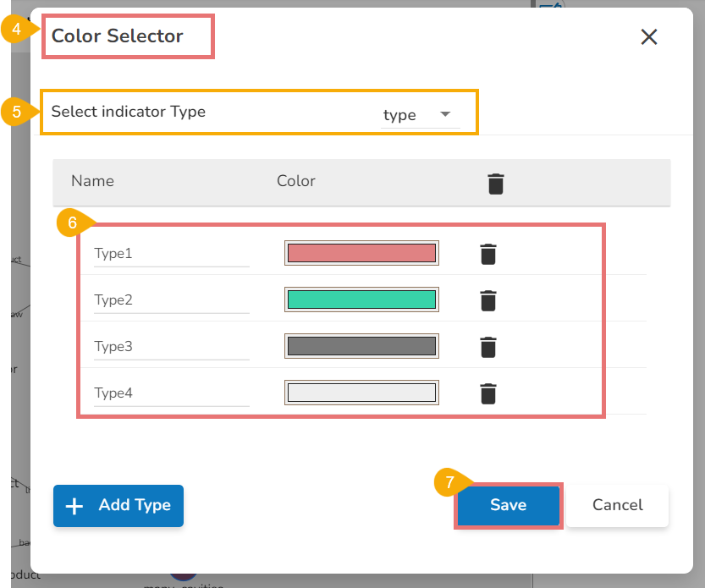Edit the Type3 name field
The width and height of the screenshot is (705, 588).
171,347
